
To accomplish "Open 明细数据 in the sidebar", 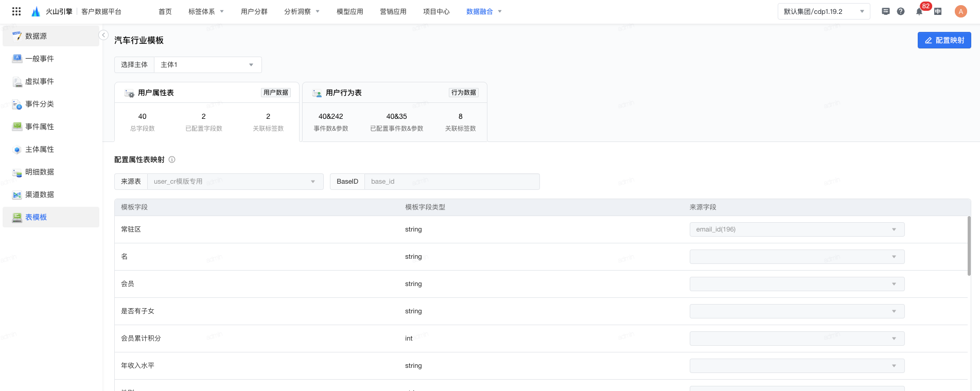I will [x=51, y=172].
